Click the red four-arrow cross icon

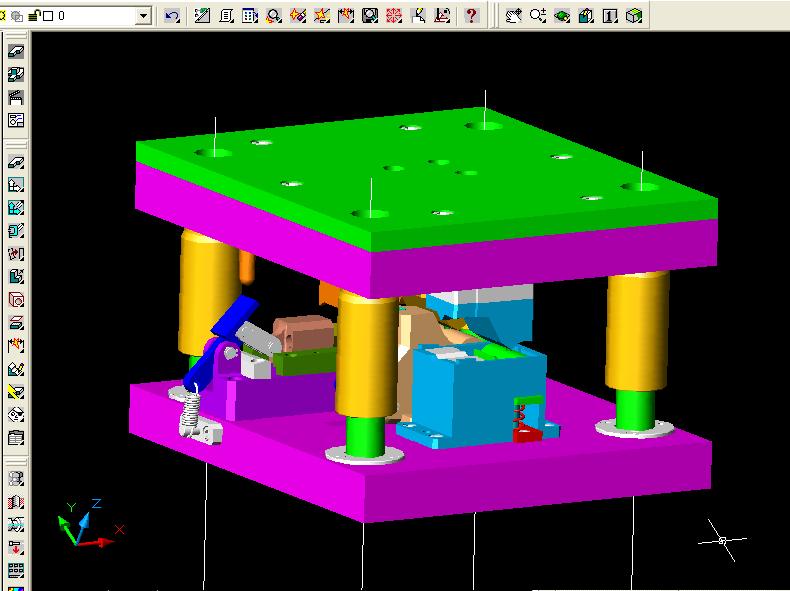[394, 16]
